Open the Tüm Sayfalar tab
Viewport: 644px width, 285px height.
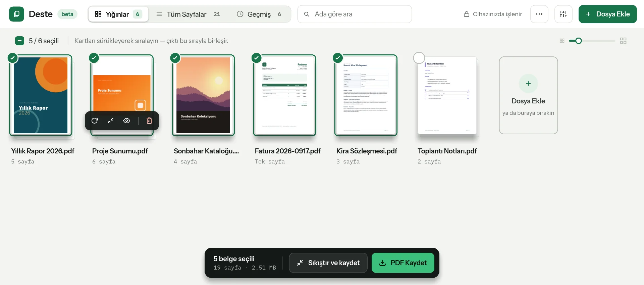[x=188, y=14]
